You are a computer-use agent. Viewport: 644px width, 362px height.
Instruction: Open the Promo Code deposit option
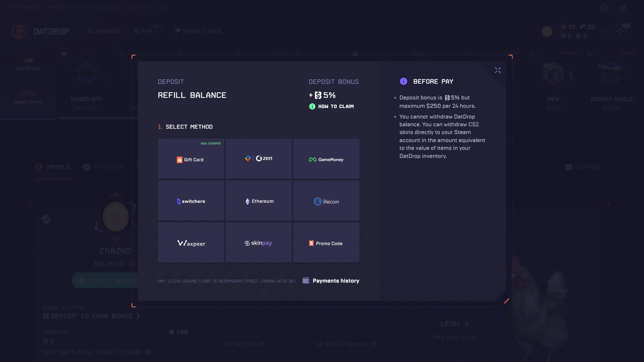326,242
